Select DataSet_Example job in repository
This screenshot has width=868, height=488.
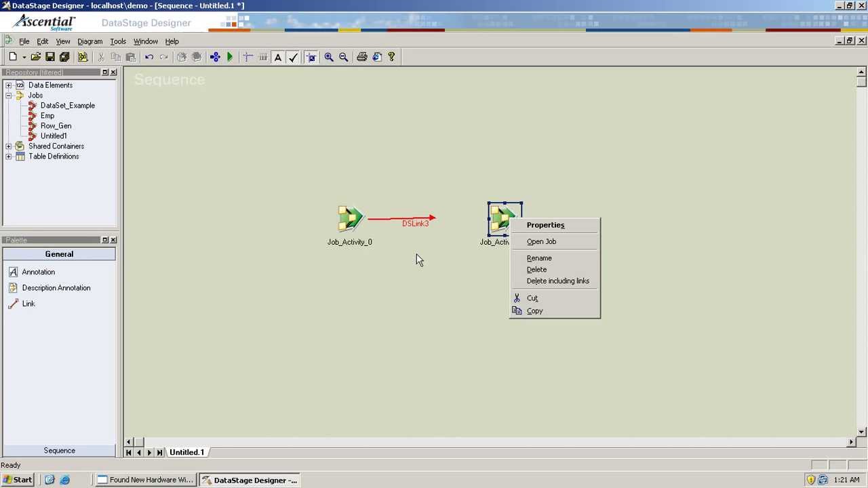tap(68, 106)
